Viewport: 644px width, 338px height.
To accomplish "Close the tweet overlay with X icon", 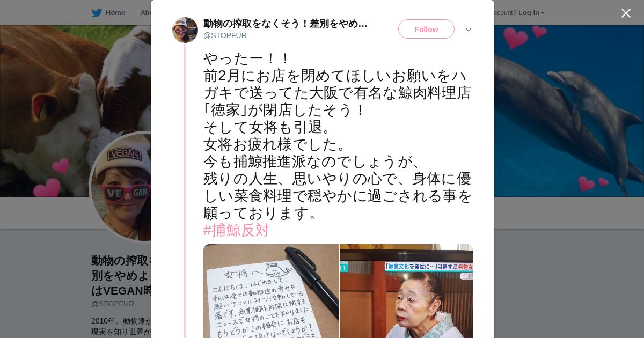I will tap(626, 13).
